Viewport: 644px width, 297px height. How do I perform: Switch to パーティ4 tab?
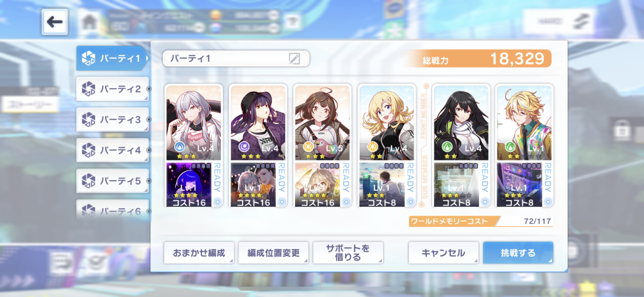113,150
